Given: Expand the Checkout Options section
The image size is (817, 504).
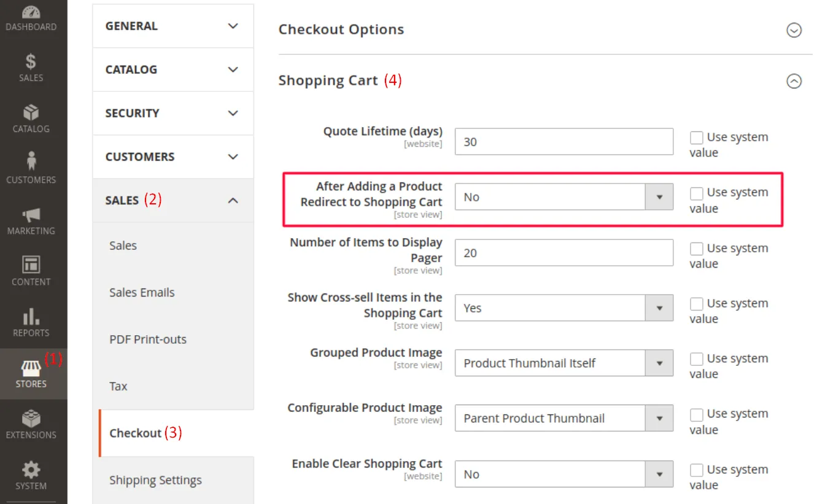Looking at the screenshot, I should coord(794,30).
